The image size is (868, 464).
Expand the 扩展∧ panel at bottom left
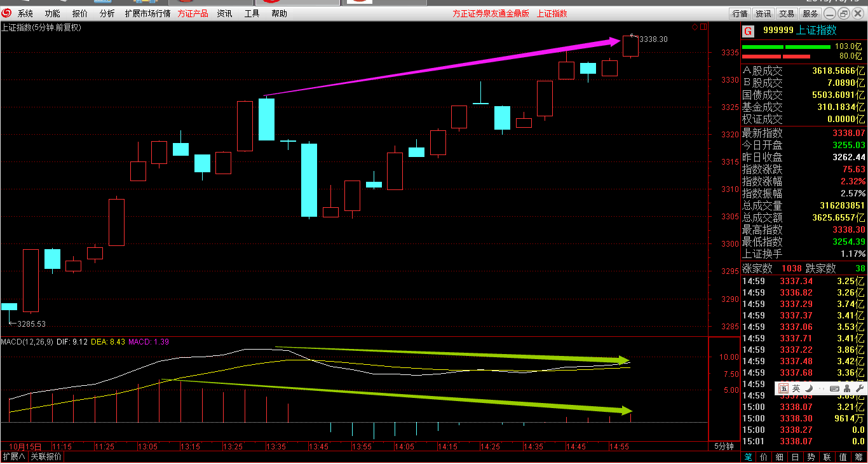pyautogui.click(x=13, y=457)
